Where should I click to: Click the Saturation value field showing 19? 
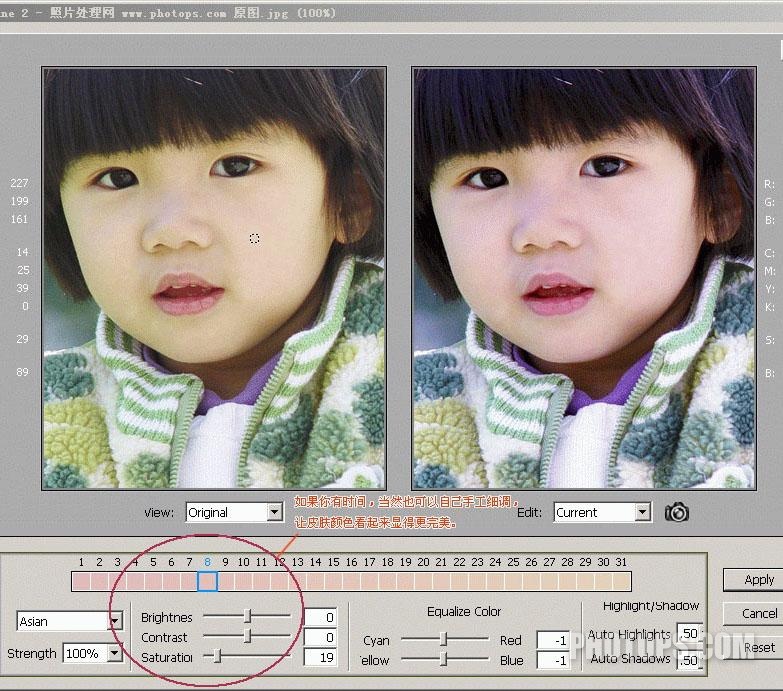(321, 657)
